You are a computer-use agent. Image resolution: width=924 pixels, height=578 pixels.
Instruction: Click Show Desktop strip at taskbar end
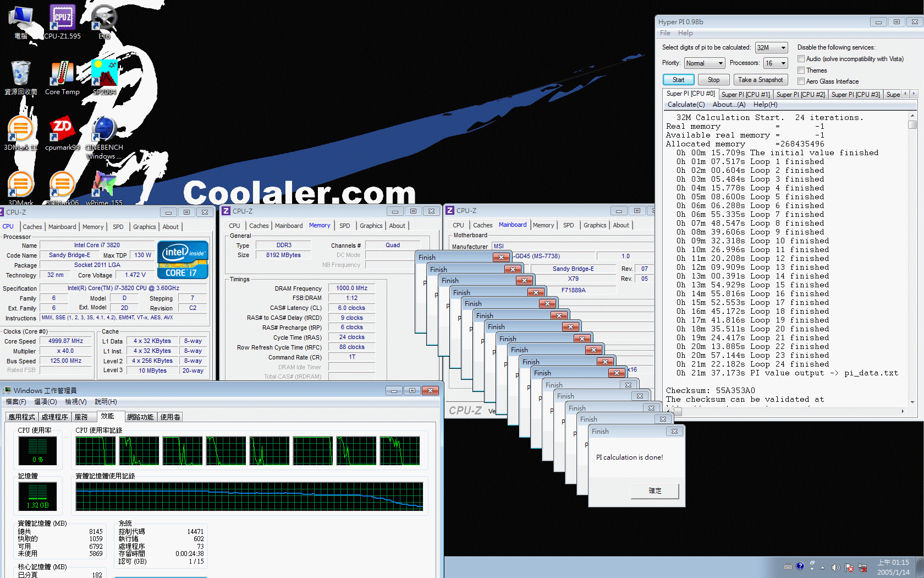pyautogui.click(x=920, y=568)
